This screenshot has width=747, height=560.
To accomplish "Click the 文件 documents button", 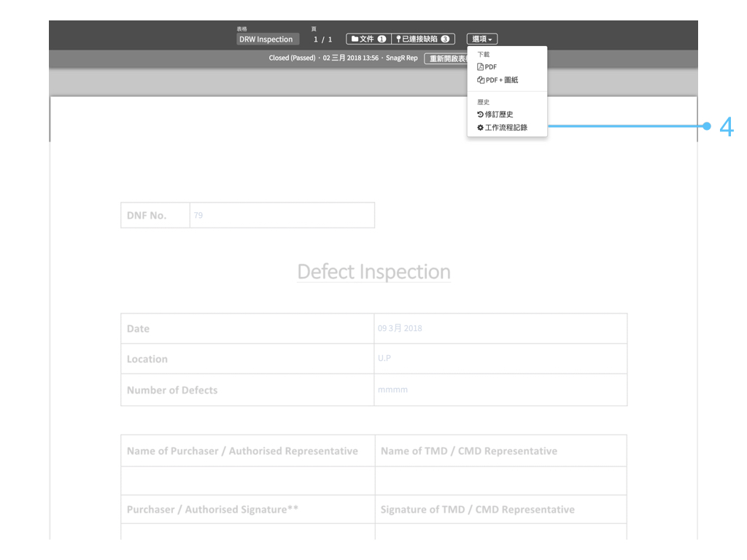I will pos(368,39).
